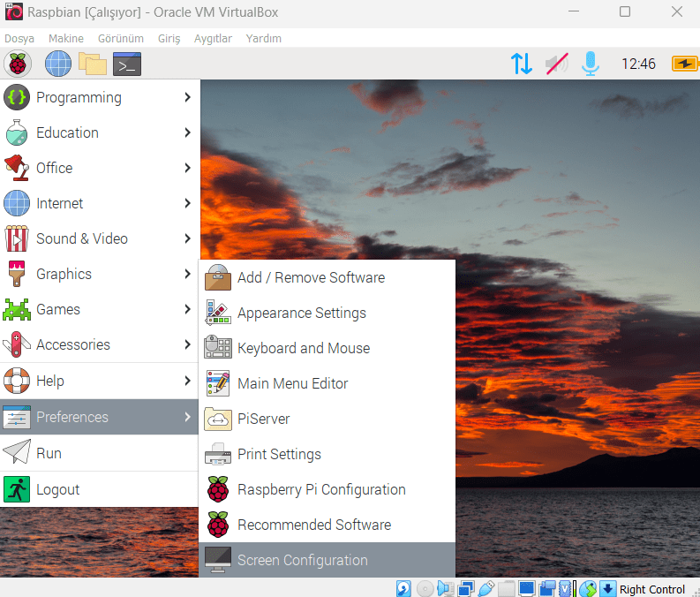Viewport: 700px width, 597px height.
Task: Choose Appearance Settings from Preferences
Action: pos(301,313)
